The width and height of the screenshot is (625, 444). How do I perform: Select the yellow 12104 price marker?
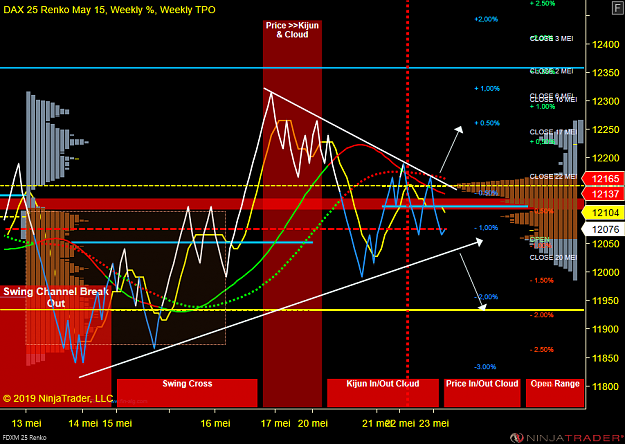pyautogui.click(x=603, y=212)
